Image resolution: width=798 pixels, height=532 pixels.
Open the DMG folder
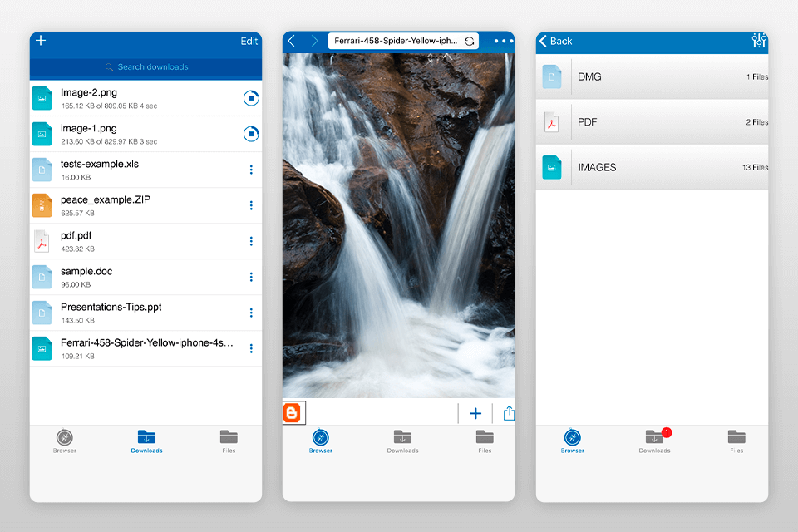[x=652, y=76]
